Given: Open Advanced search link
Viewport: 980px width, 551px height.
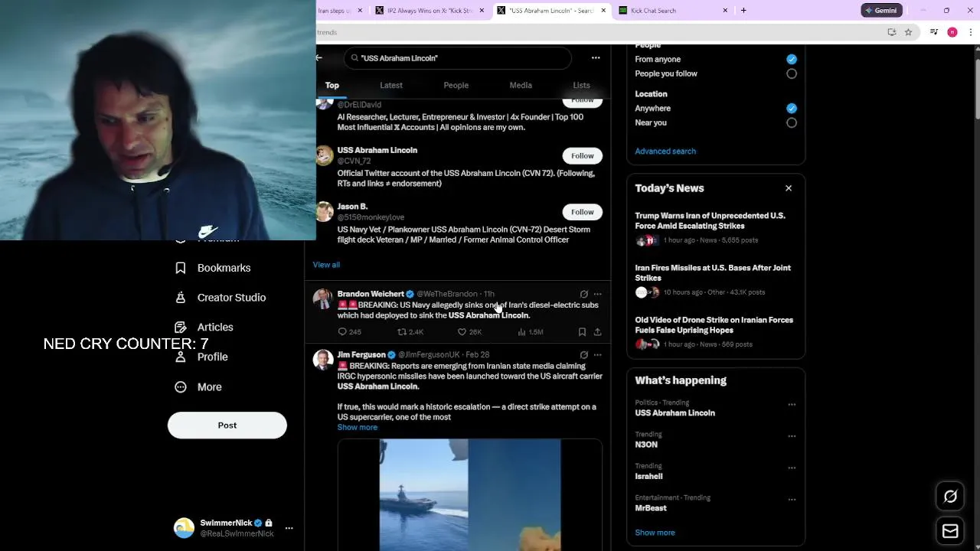Looking at the screenshot, I should click(x=665, y=152).
